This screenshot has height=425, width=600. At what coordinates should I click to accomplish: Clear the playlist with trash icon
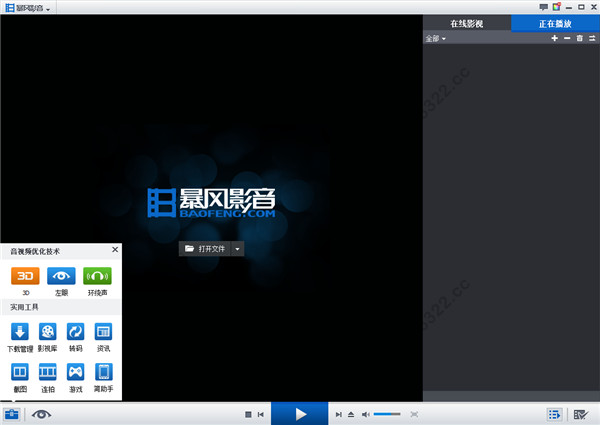(580, 38)
